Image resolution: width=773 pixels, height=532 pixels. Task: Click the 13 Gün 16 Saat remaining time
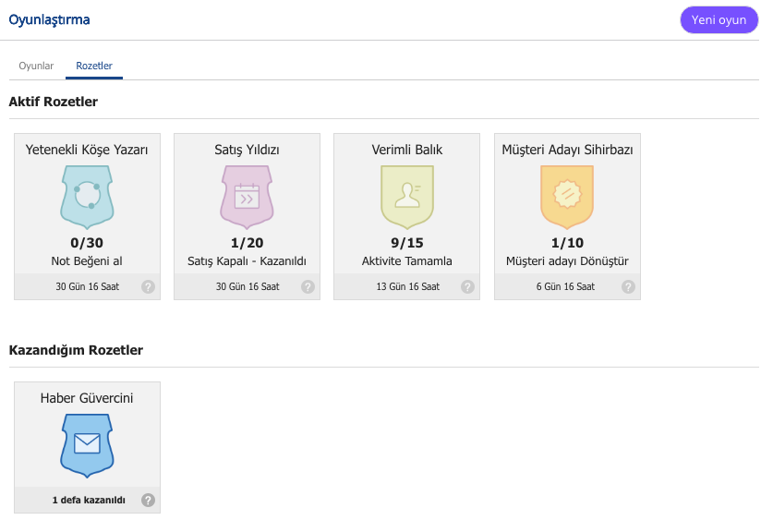[x=407, y=286]
